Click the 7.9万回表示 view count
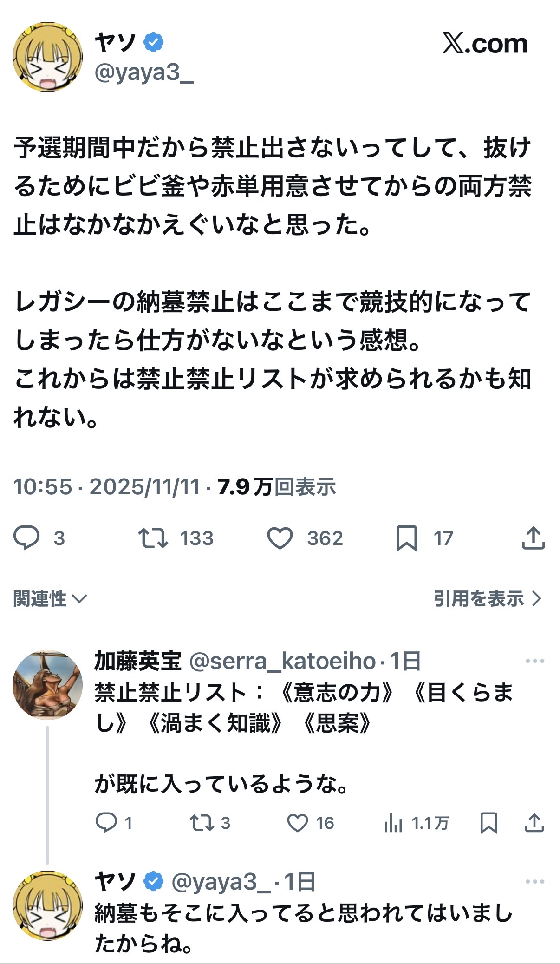The width and height of the screenshot is (560, 964). (277, 487)
